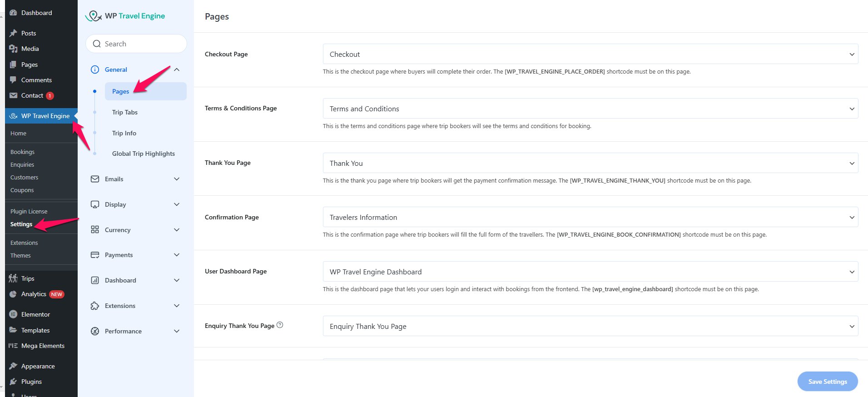Switch to the Trip Tabs settings
Screen dimensions: 868x397
point(124,112)
